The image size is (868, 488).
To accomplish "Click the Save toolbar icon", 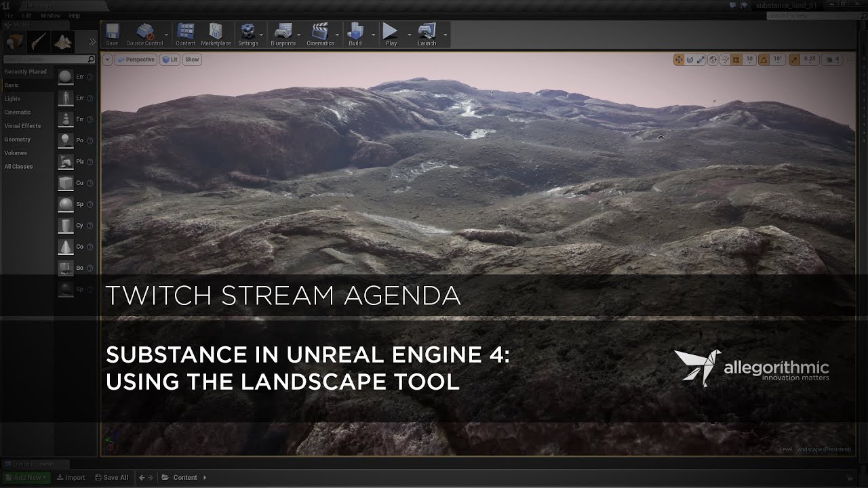I will pyautogui.click(x=112, y=35).
